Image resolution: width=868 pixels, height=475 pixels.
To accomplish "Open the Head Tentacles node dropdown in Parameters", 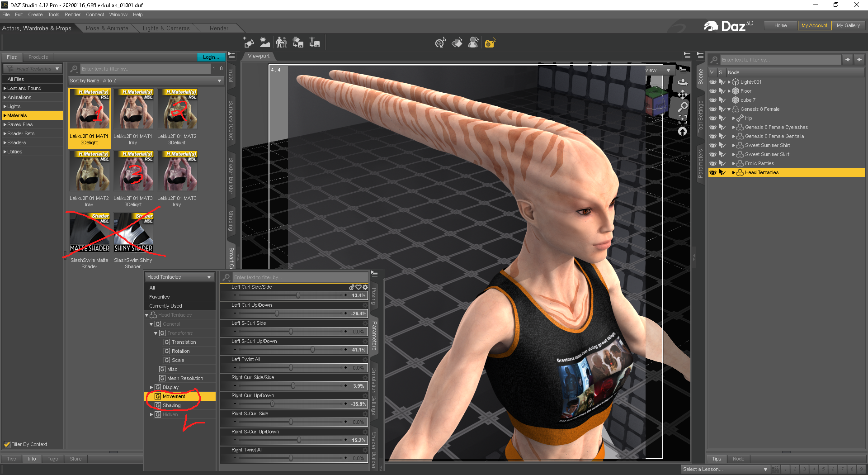I will click(179, 277).
